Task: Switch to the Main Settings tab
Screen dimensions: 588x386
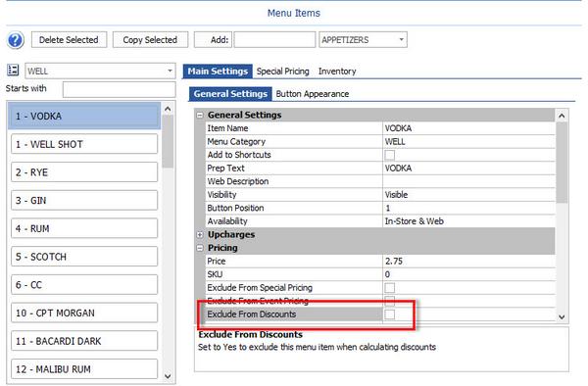Action: pyautogui.click(x=218, y=72)
